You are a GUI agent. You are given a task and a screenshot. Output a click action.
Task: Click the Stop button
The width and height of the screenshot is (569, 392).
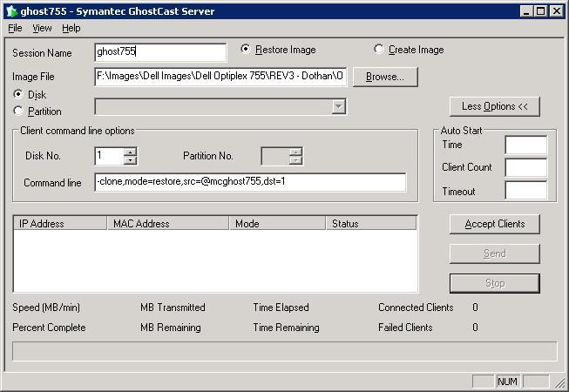[495, 283]
